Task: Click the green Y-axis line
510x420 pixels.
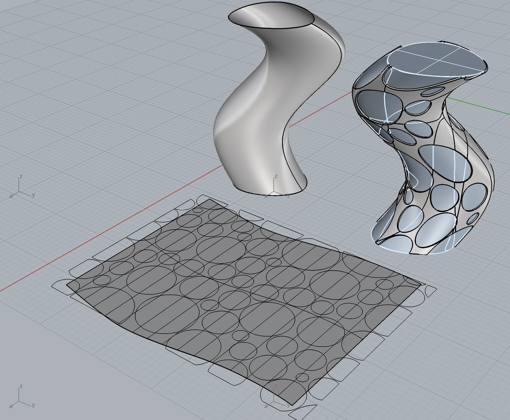Action: pos(478,106)
